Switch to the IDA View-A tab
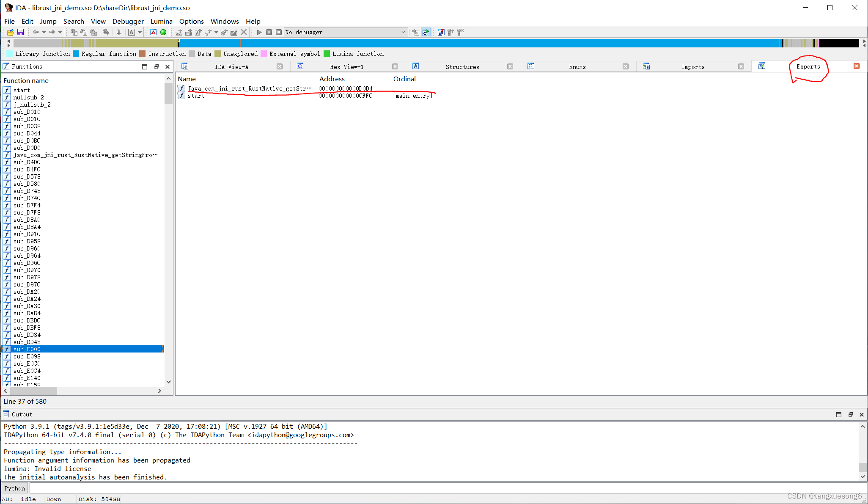Viewport: 868px width, 504px height. [231, 67]
